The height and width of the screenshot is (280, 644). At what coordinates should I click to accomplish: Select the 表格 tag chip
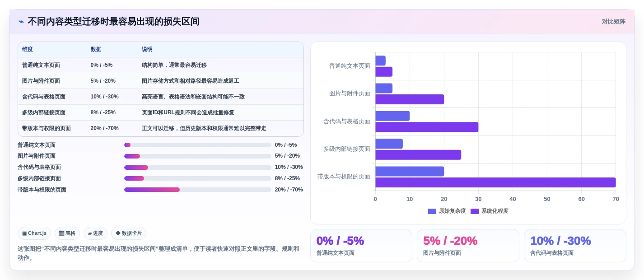67,233
